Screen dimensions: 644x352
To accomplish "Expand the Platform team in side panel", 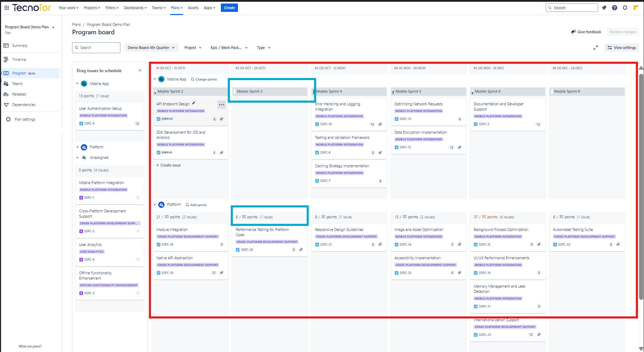I will click(77, 147).
